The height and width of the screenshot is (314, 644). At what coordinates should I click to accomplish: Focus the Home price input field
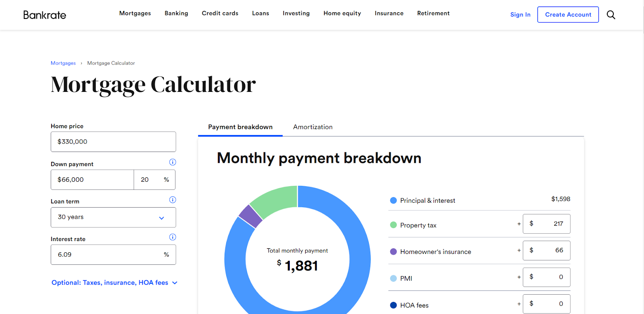[x=113, y=142]
